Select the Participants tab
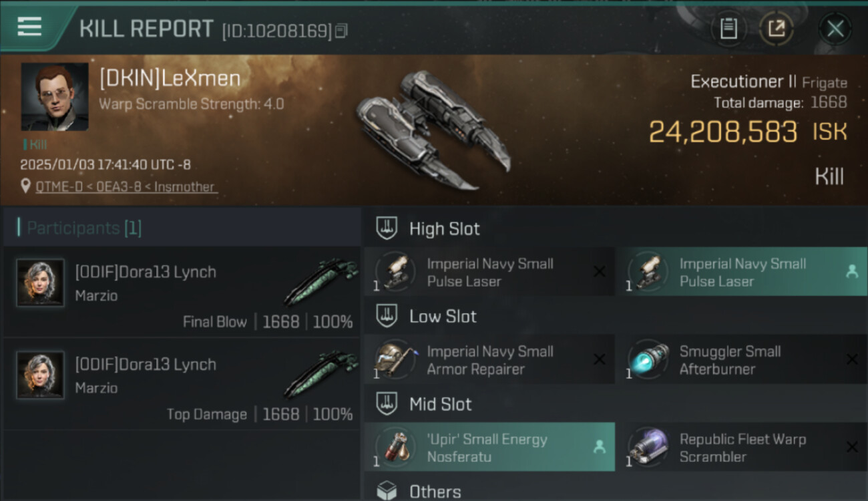The image size is (868, 501). [84, 228]
